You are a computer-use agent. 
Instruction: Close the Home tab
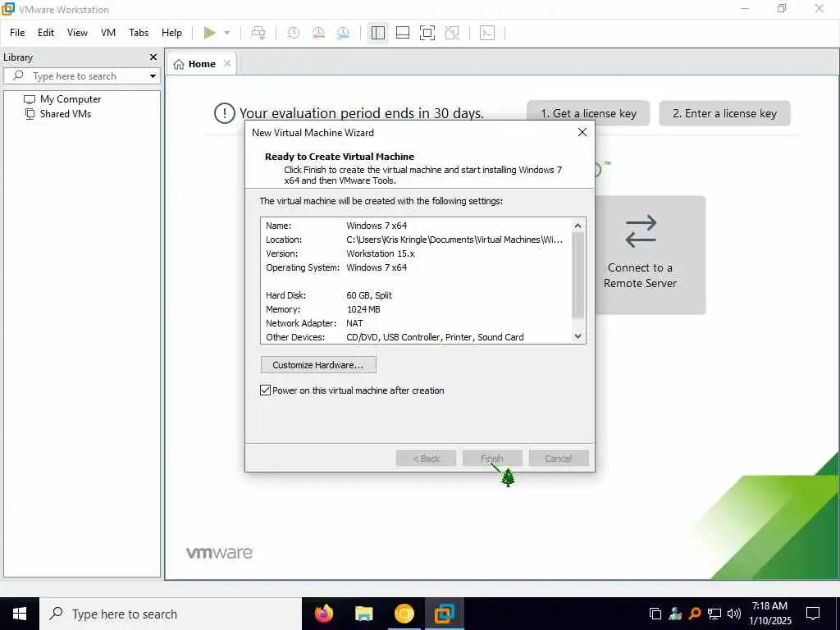[227, 63]
